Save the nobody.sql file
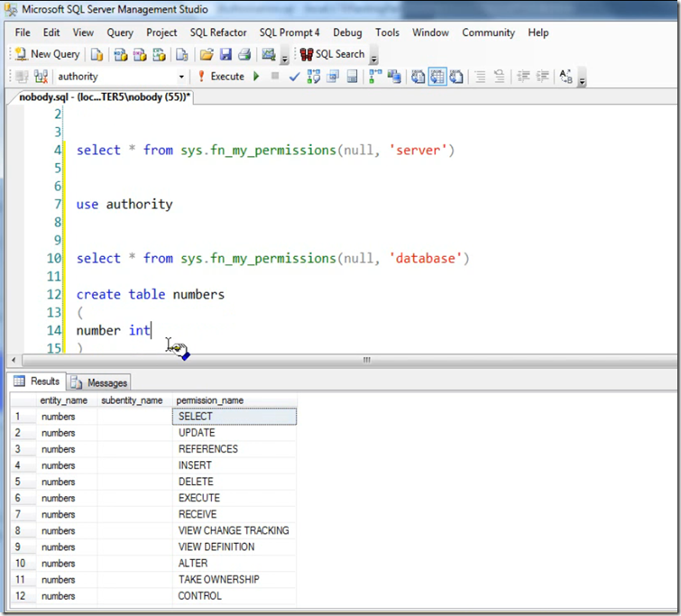 point(225,54)
